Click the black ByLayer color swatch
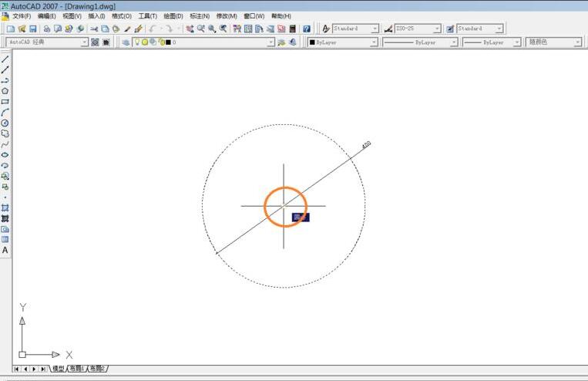 click(312, 42)
